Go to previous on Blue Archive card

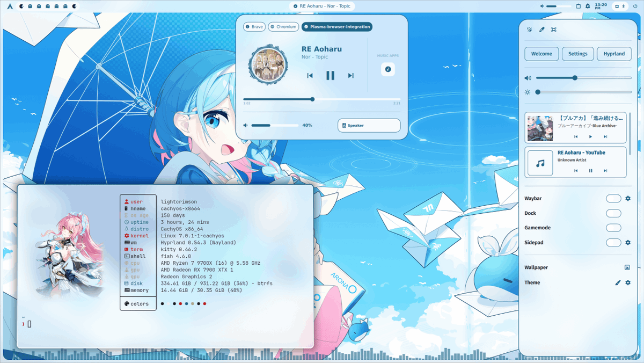pyautogui.click(x=576, y=137)
